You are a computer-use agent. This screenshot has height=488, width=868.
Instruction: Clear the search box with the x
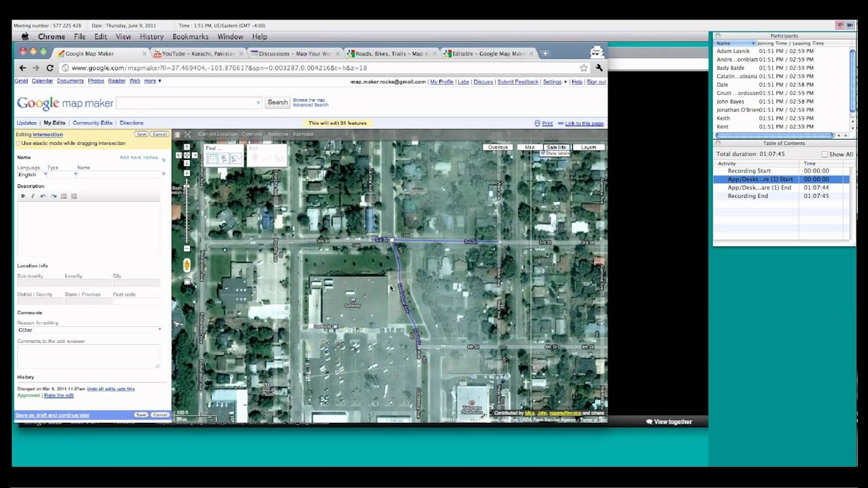coord(258,102)
